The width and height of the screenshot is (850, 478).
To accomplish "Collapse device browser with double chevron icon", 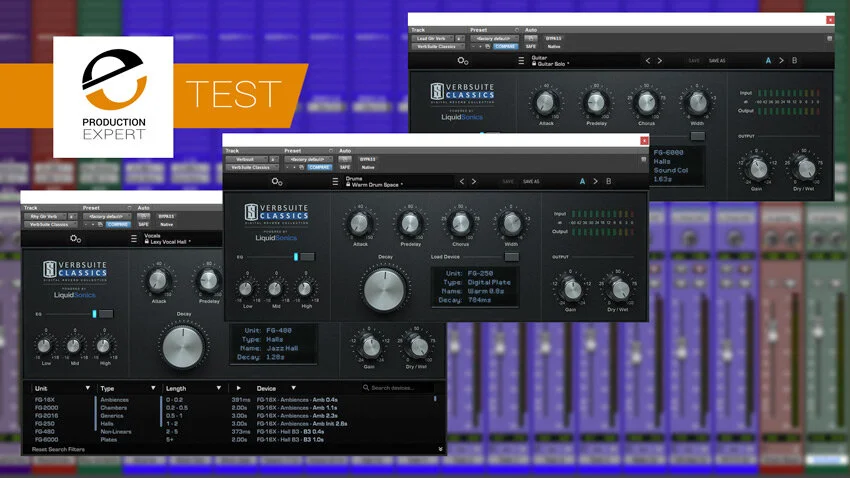I will pos(440,449).
